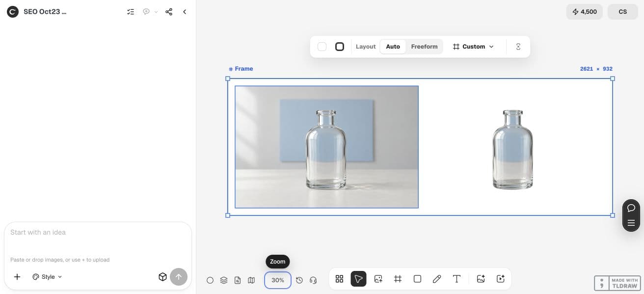The height and width of the screenshot is (294, 644).
Task: Open the Style dropdown
Action: point(48,277)
